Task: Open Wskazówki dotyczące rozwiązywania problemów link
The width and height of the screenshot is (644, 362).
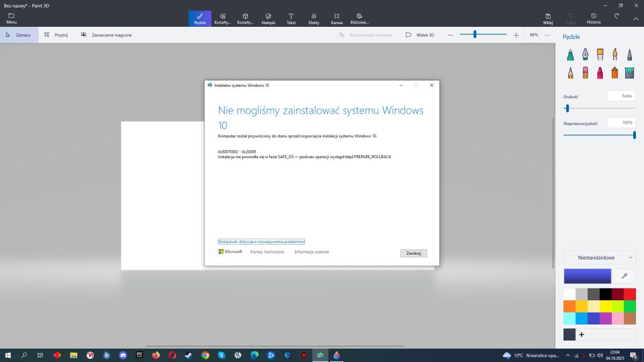Action: 261,241
